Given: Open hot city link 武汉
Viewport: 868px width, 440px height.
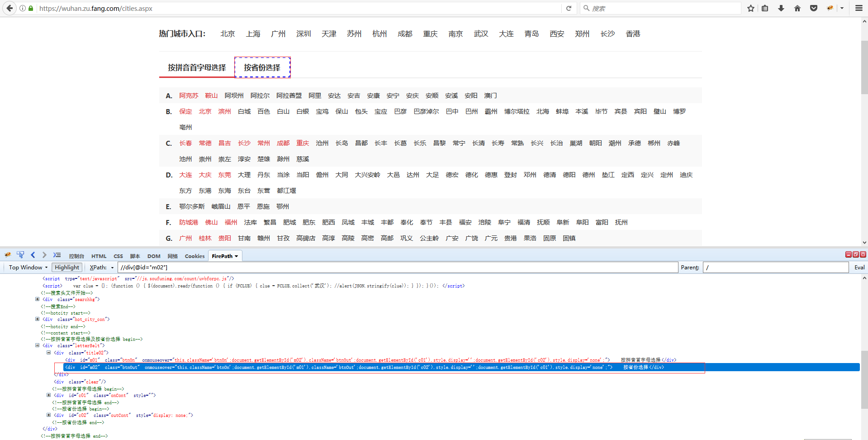Looking at the screenshot, I should (x=481, y=34).
